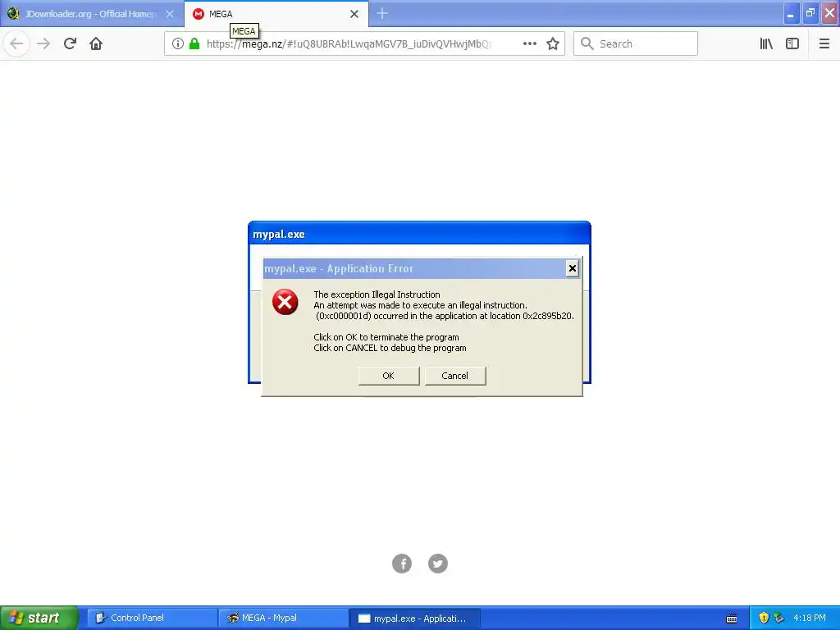
Task: Switch to JDownloader.org tab
Action: click(92, 14)
